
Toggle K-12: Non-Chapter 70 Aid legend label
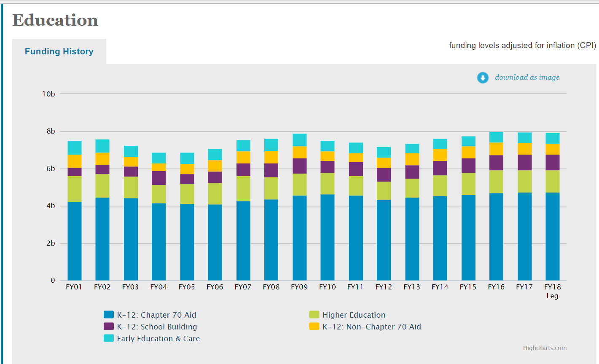point(372,327)
